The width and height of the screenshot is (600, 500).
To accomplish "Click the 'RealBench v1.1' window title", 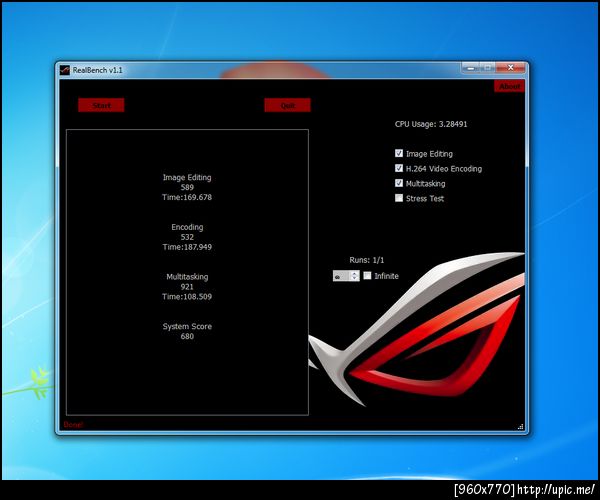I will coord(98,70).
